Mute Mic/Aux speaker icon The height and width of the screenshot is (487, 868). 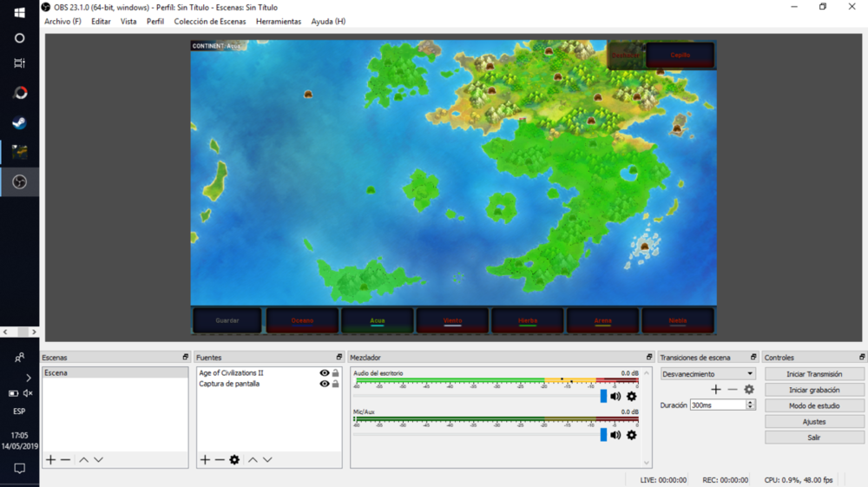click(615, 435)
